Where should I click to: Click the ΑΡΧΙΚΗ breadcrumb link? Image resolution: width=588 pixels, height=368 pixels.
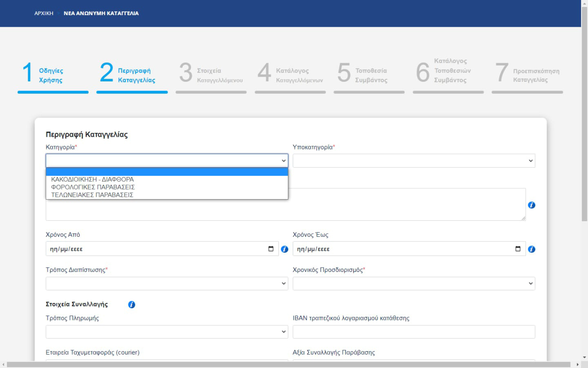44,13
